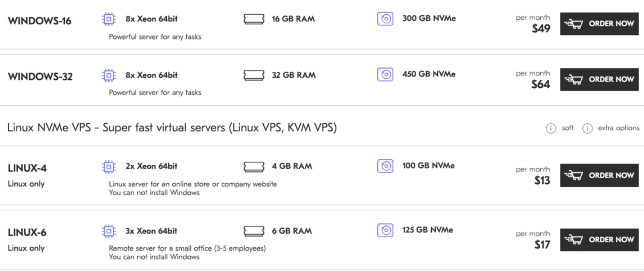Viewport: 644px width, 271px height.
Task: Click the CPU icon in the LINUX-4 row
Action: [x=108, y=166]
